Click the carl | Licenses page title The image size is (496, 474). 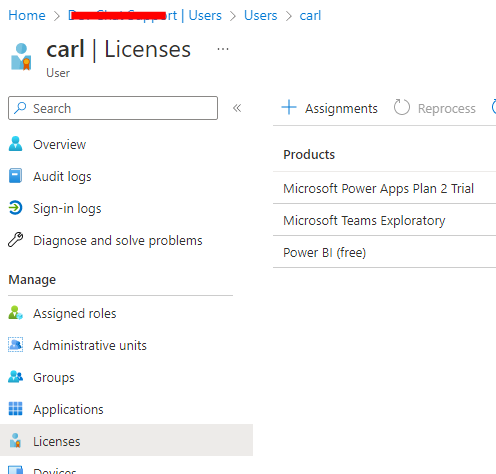pos(118,49)
